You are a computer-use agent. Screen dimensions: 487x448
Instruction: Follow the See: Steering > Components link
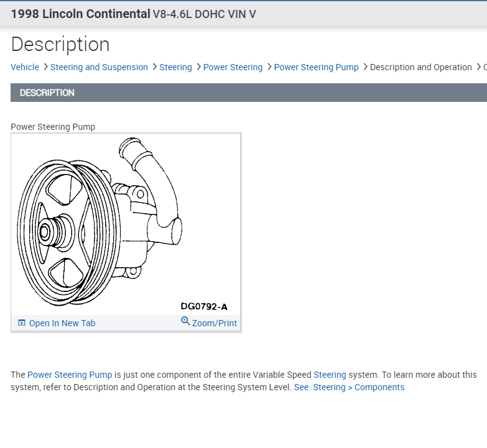(349, 387)
